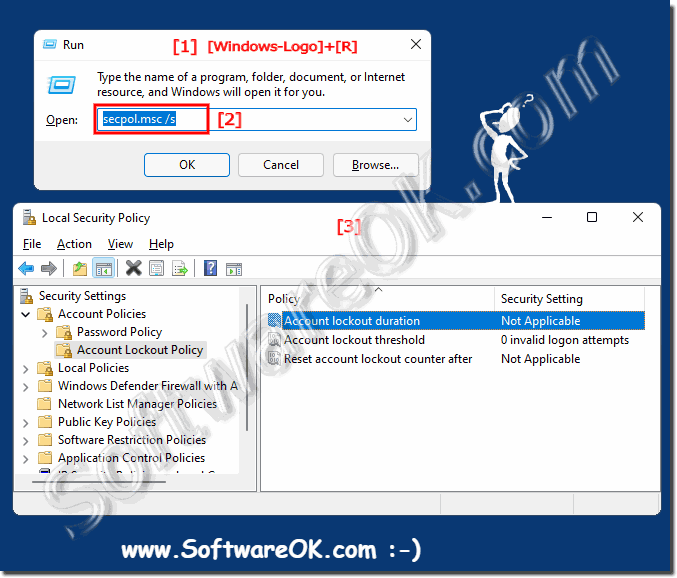This screenshot has width=677, height=578.
Task: Click the Up one level folder icon
Action: [x=80, y=268]
